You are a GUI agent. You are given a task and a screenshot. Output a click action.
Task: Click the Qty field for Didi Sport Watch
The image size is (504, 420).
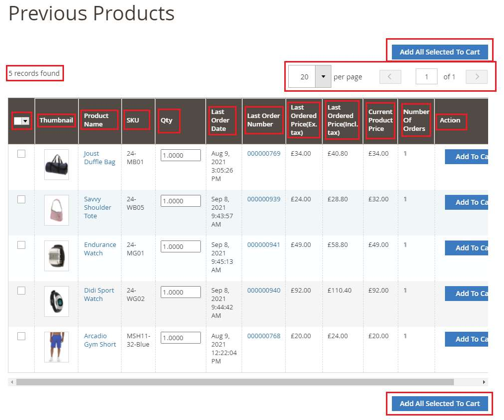pos(181,293)
